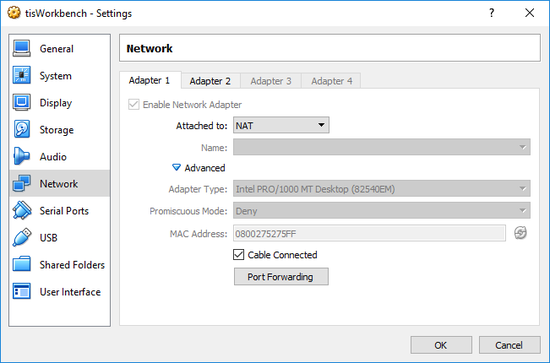Click the General monitor icon in sidebar
Viewport: 550px width, 363px height.
(x=22, y=48)
